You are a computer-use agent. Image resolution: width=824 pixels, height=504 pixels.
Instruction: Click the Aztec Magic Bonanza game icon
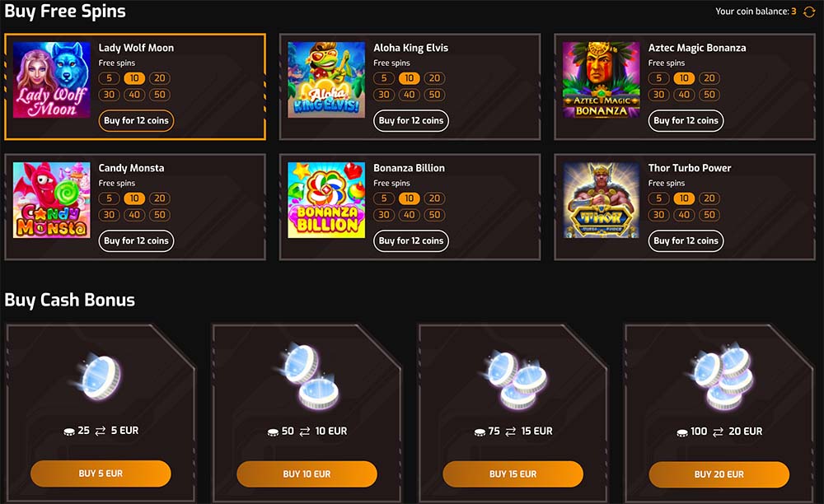pos(602,80)
